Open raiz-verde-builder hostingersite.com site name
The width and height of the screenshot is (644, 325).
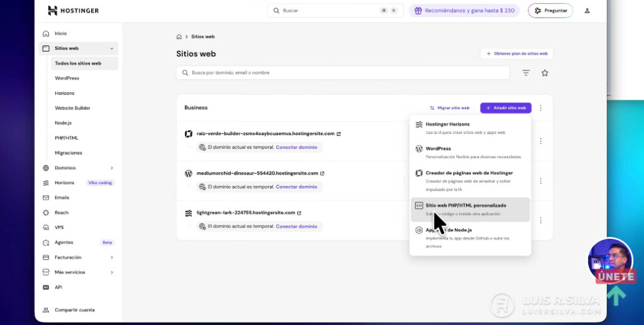click(x=265, y=134)
